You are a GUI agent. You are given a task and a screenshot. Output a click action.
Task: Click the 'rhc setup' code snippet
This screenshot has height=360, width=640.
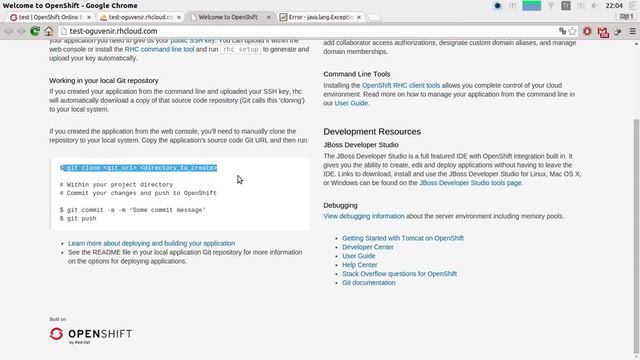[x=241, y=49]
